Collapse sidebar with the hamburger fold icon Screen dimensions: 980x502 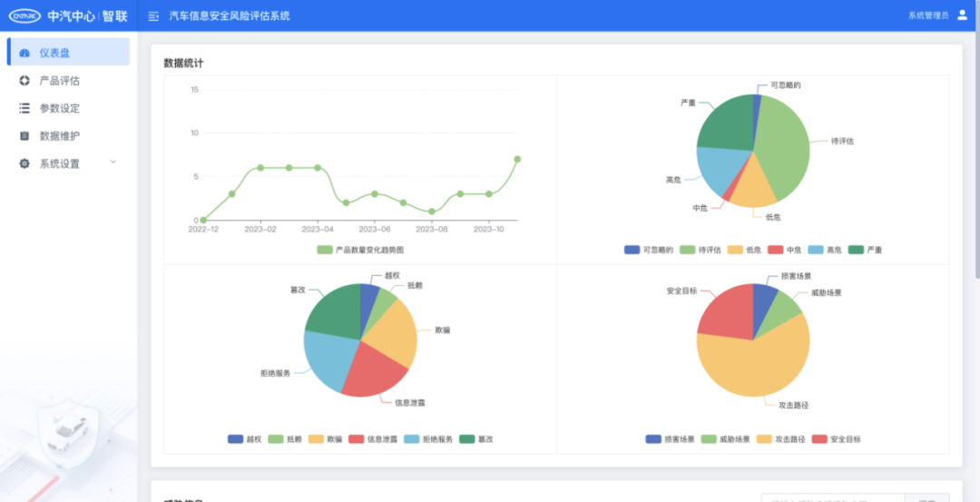[153, 16]
